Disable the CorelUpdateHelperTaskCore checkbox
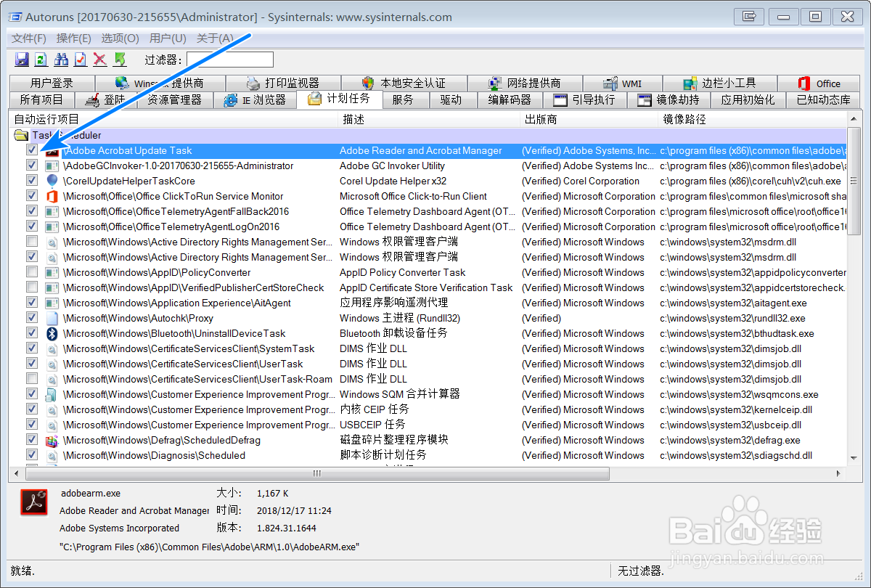Viewport: 871px width, 588px height. [32, 181]
